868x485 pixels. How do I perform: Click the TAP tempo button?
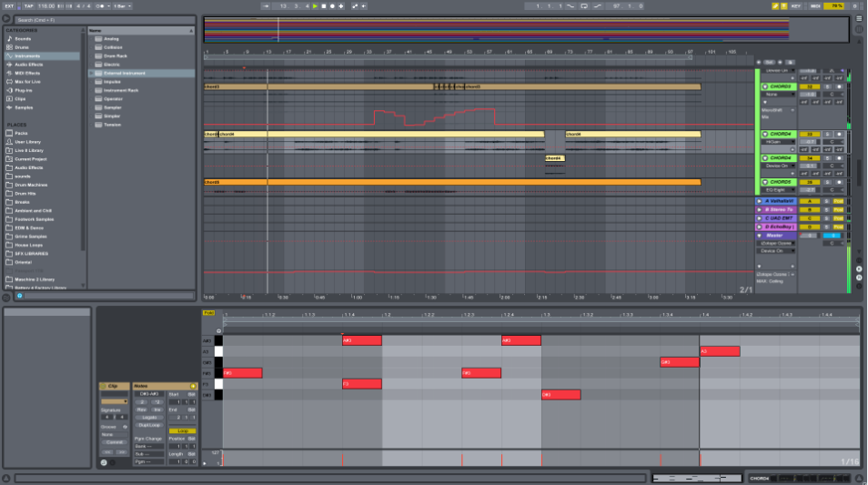tap(29, 6)
